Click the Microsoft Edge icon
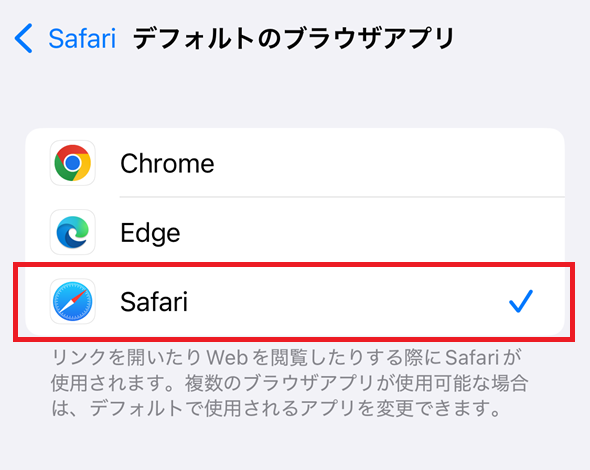Viewport: 590px width, 470px height. 73,232
